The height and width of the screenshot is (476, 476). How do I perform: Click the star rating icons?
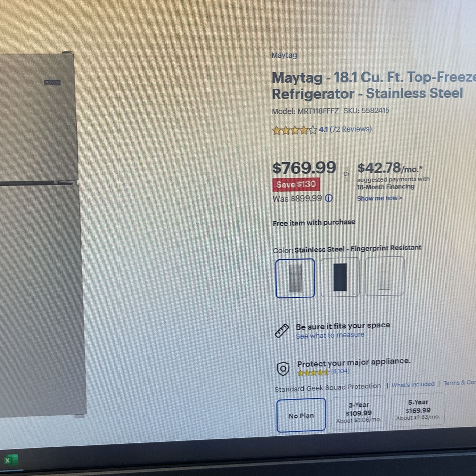(295, 130)
